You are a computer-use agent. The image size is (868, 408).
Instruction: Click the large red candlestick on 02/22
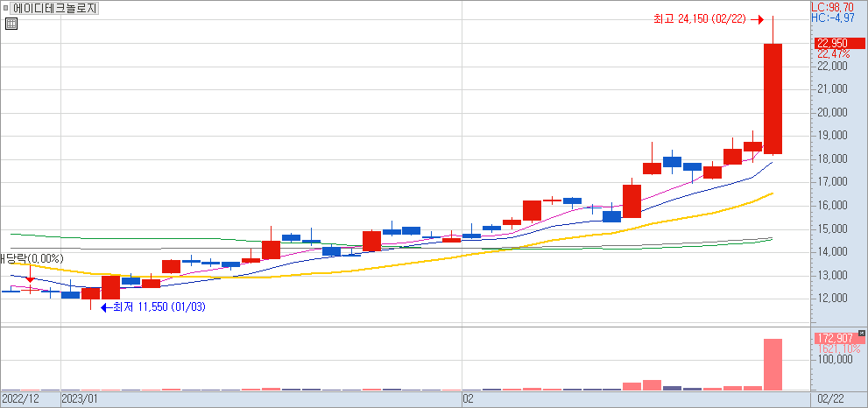(x=773, y=98)
